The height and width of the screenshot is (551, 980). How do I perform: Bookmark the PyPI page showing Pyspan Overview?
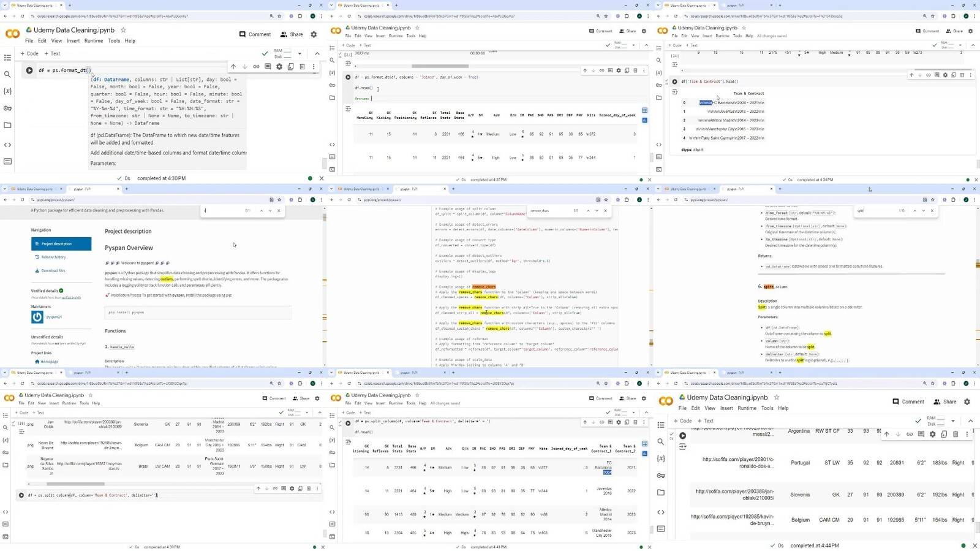tap(279, 199)
